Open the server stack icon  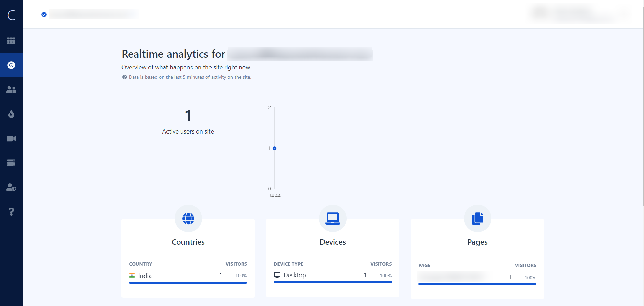[12, 163]
